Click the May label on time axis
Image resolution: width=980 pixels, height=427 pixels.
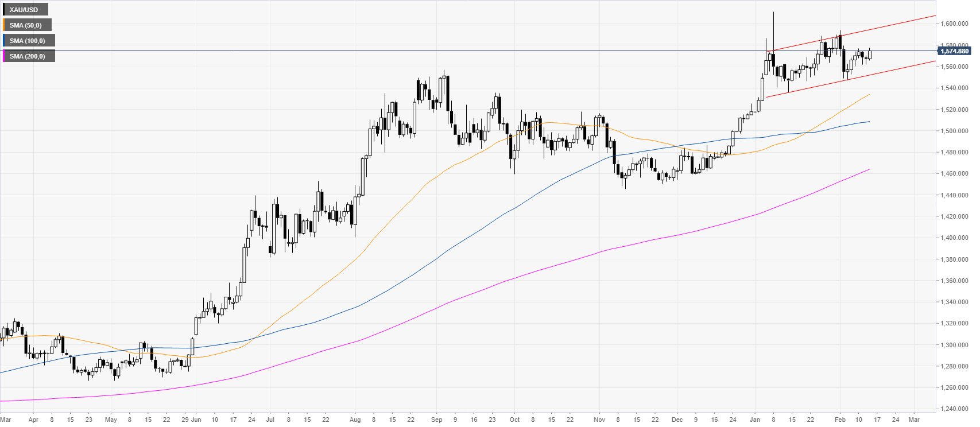[111, 420]
